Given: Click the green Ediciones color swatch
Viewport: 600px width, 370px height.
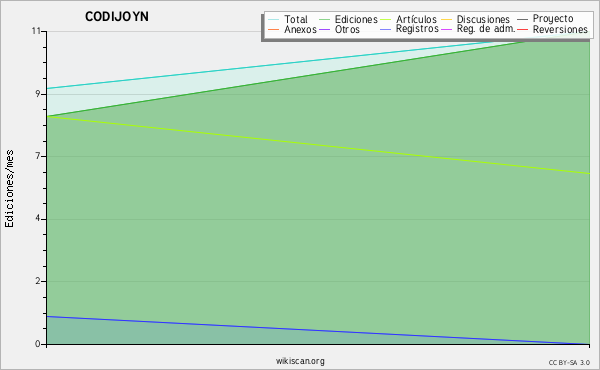Looking at the screenshot, I should click(324, 20).
